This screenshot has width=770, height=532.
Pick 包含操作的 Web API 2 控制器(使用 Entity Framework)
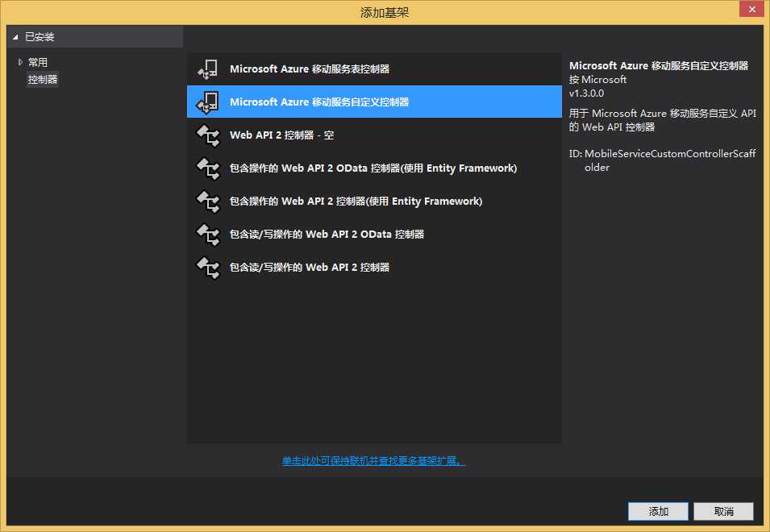tap(374, 202)
